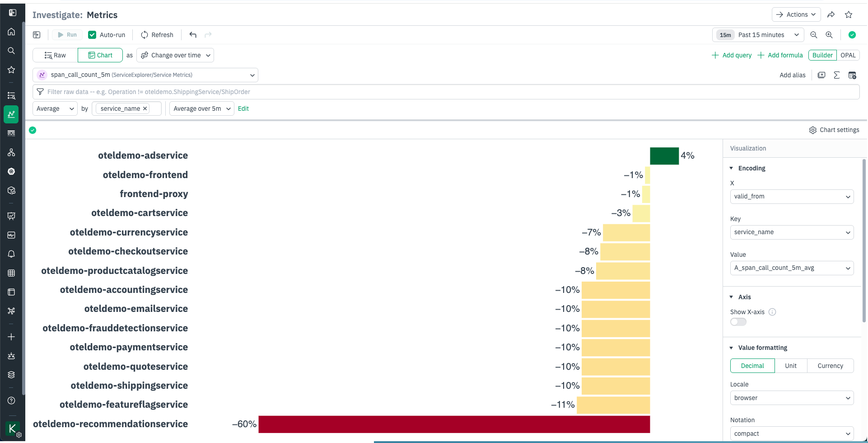
Task: Collapse the Axis section
Action: tap(731, 297)
